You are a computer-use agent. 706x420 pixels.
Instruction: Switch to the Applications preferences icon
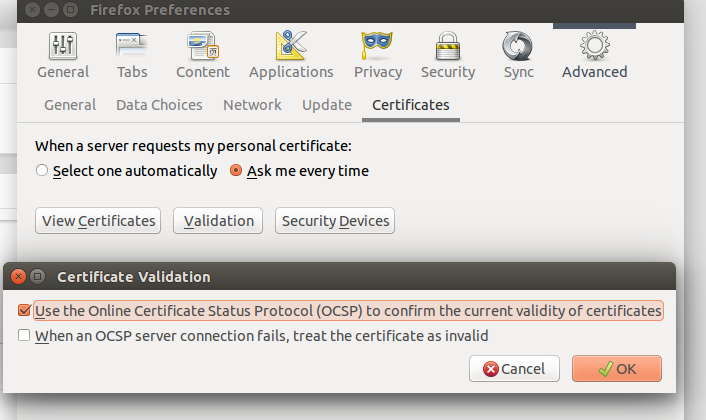(x=291, y=47)
